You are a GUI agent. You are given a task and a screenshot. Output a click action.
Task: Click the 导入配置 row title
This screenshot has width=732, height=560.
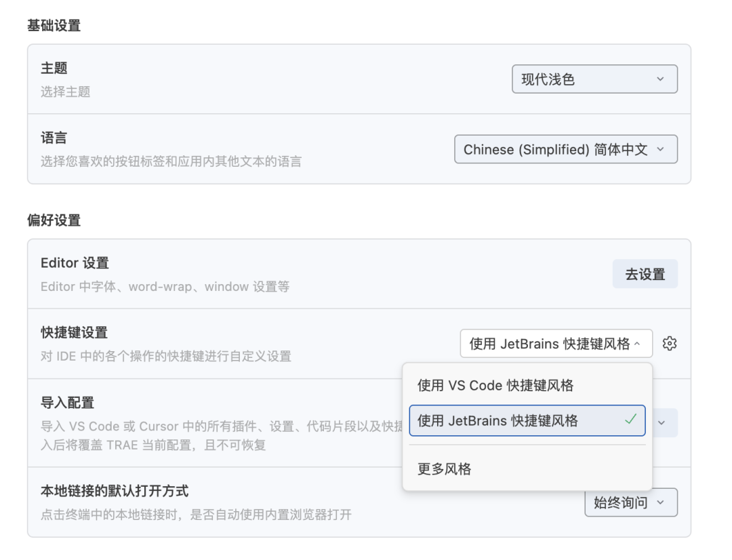(67, 403)
